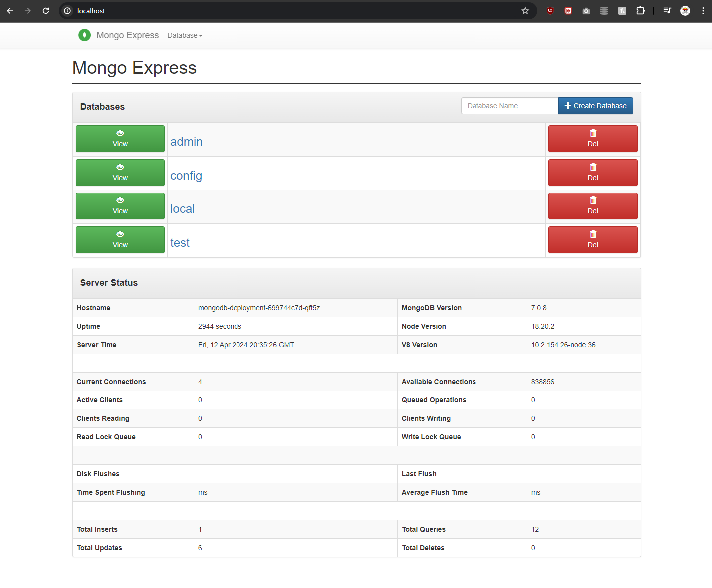Open the gray square extension icon
712x588 pixels.
[622, 11]
